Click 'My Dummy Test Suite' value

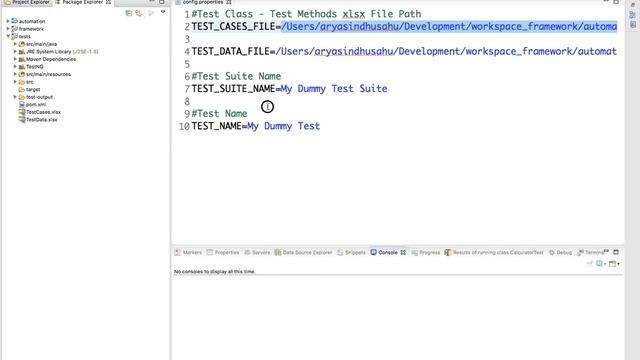(334, 89)
